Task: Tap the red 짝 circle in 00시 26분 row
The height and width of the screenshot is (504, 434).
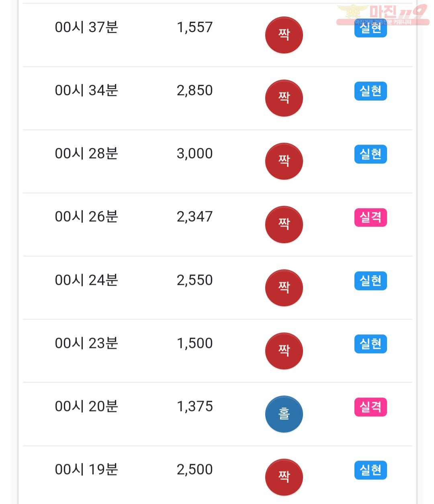Action: coord(284,224)
